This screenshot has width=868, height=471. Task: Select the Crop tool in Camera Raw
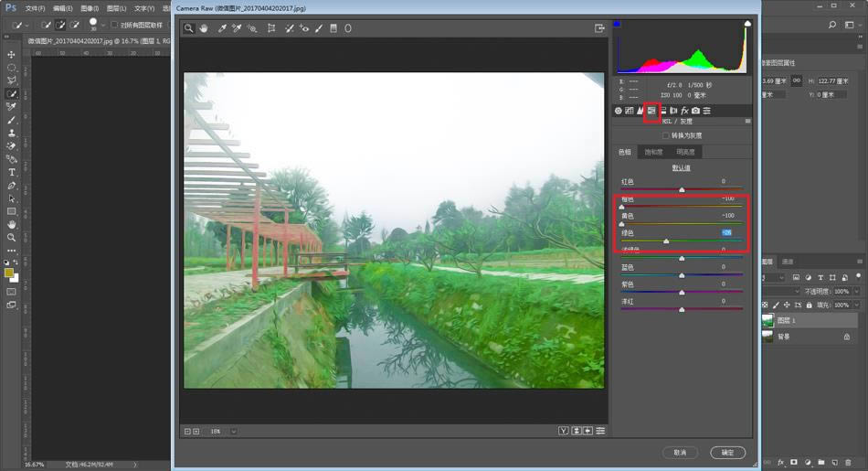click(271, 28)
